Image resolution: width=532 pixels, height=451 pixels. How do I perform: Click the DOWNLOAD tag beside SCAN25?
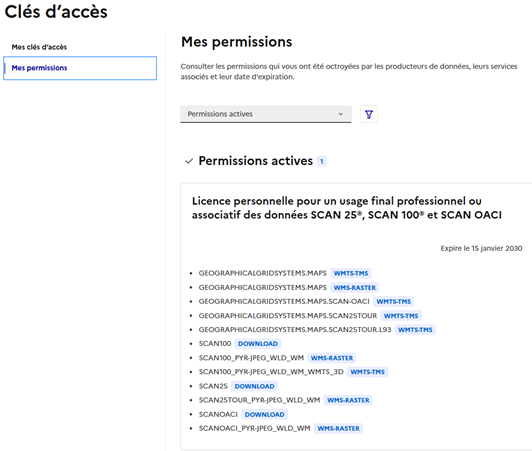pyautogui.click(x=254, y=386)
